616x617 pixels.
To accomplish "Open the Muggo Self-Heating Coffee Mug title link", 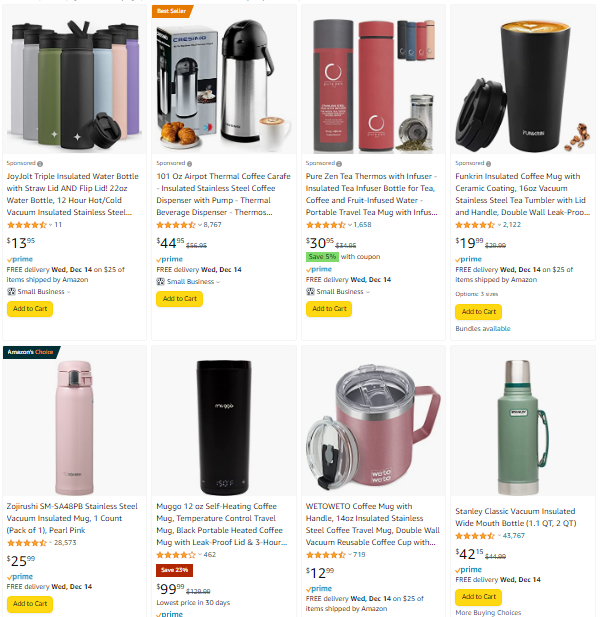I will click(x=222, y=524).
